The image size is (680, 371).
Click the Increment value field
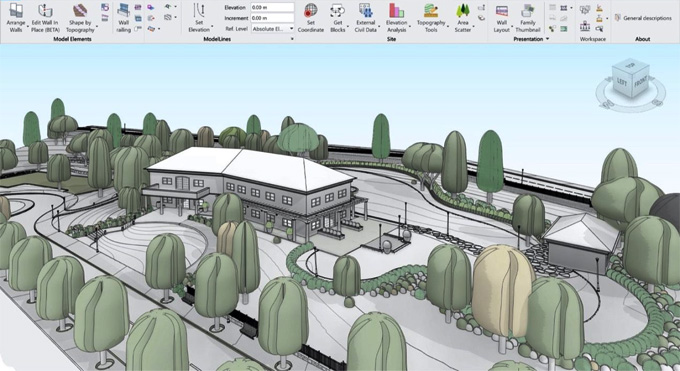pos(272,18)
